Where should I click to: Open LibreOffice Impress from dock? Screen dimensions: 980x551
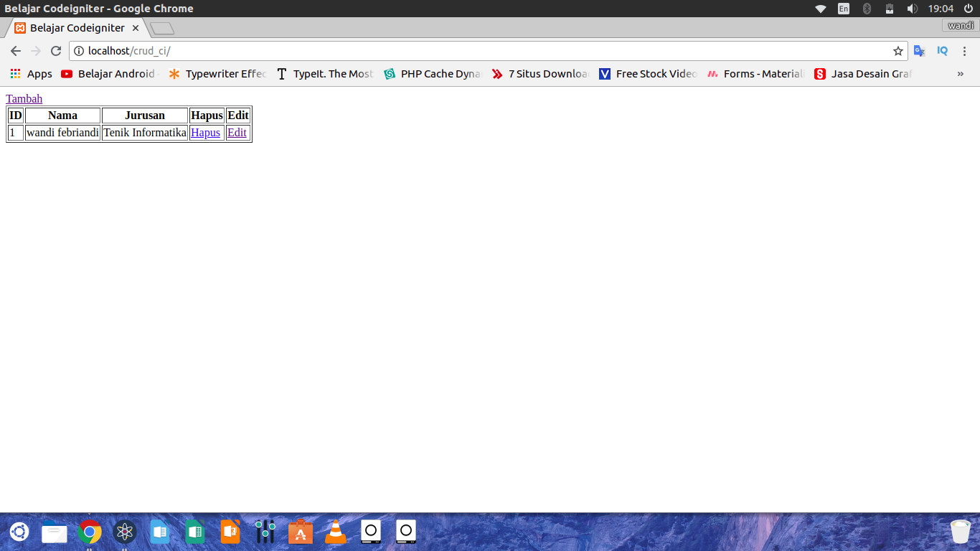(x=230, y=532)
